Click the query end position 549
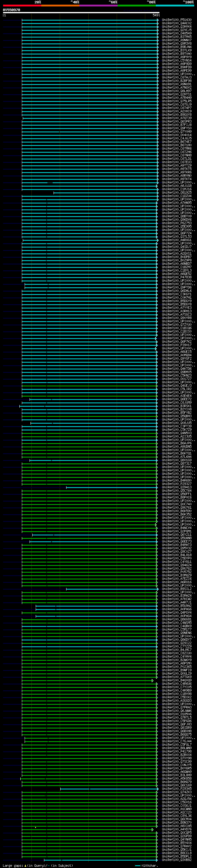197x868 pixels. click(155, 15)
